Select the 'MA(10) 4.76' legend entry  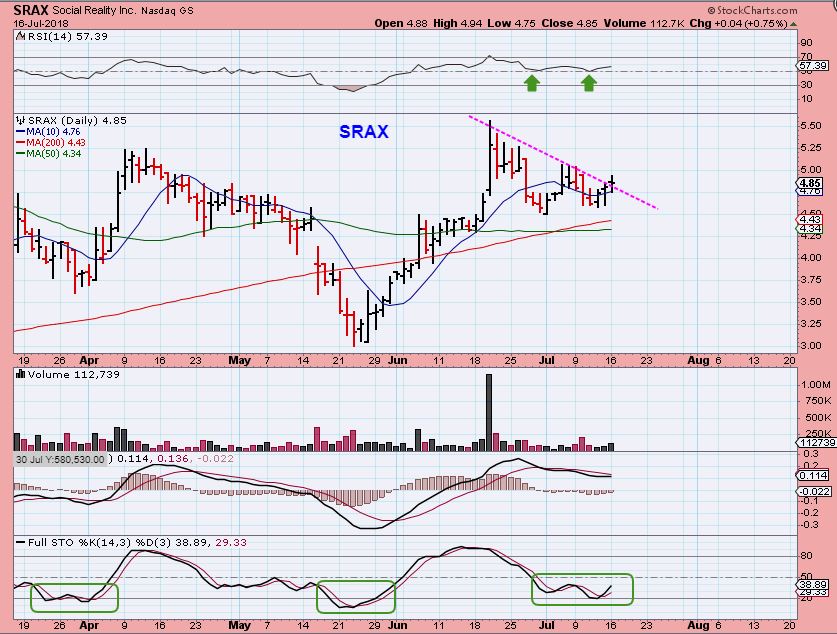pyautogui.click(x=49, y=131)
